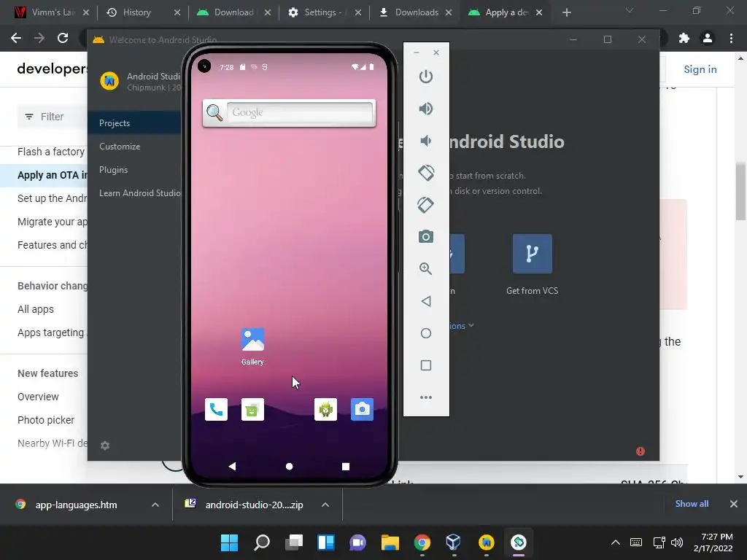Open the Gallery app on the phone
Screen dimensions: 747x560
[x=252, y=346]
